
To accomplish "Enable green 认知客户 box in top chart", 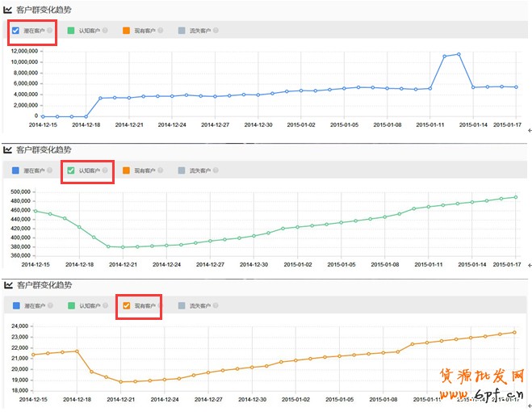I will 71,31.
